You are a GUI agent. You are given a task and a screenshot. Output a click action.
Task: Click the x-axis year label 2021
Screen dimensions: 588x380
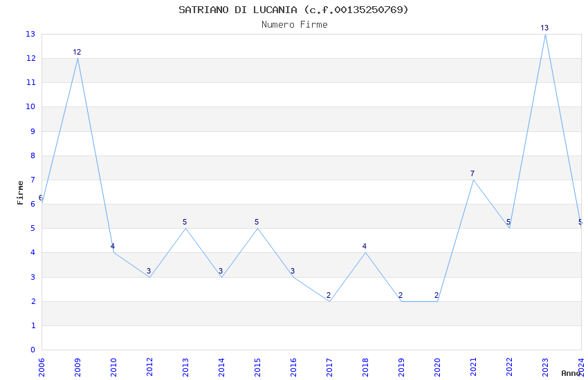point(473,368)
